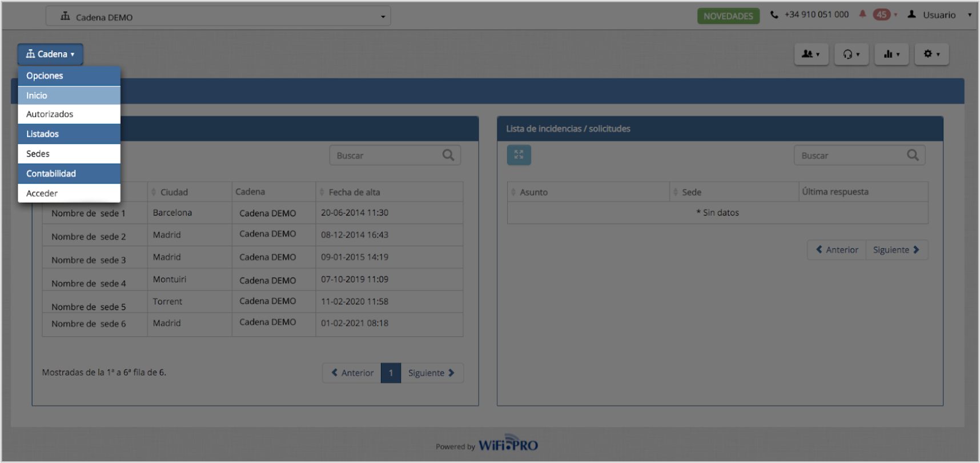Click the expand icon in incidencias panel
Image resolution: width=980 pixels, height=463 pixels.
pos(519,155)
